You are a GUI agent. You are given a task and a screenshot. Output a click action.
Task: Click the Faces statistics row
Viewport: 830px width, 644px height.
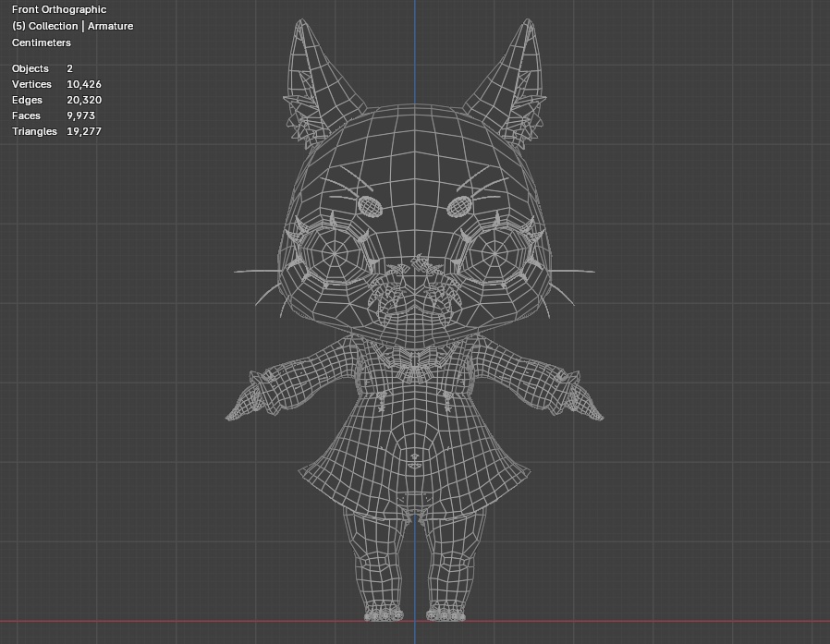tap(44, 115)
